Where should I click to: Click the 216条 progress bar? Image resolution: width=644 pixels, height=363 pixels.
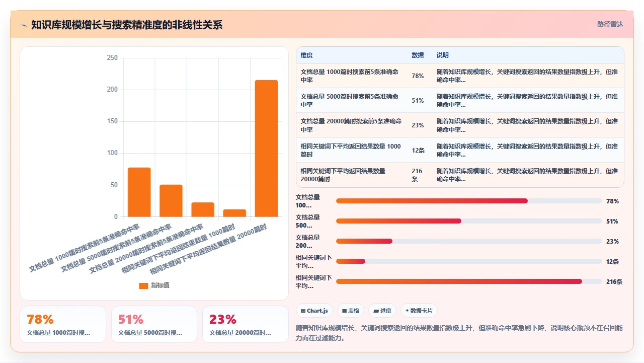469,281
